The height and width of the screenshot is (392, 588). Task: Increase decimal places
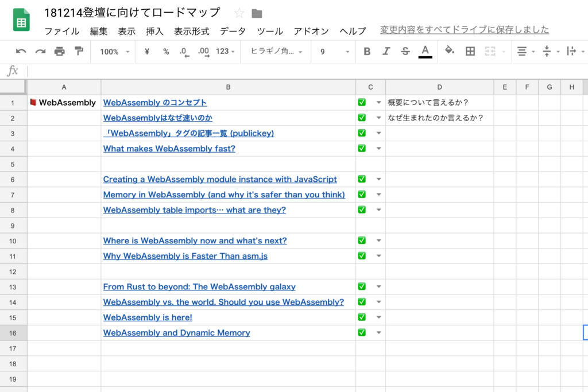(x=203, y=52)
